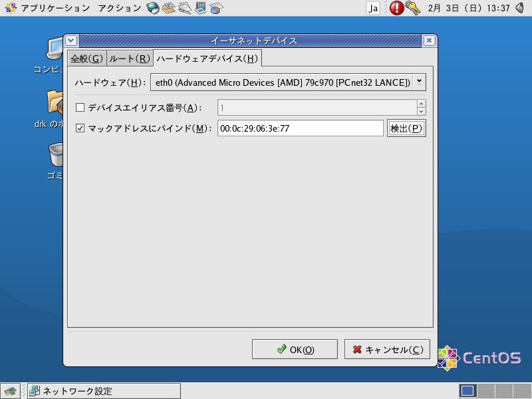
Task: Close the イーサネットデバイス dialog
Action: tap(429, 41)
